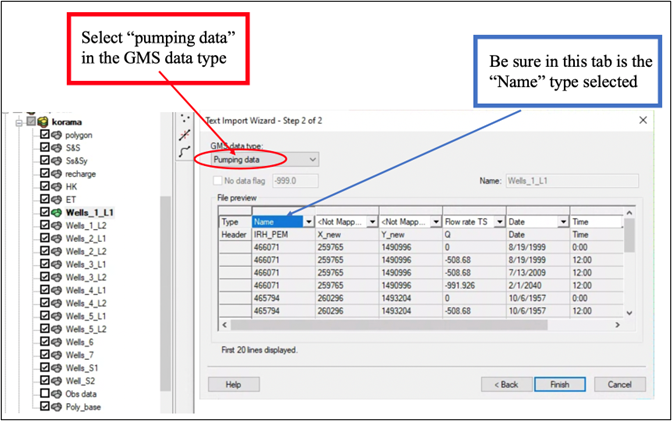Click the coverage icon next to Wells_2_L2
672x421 pixels.
(x=57, y=251)
